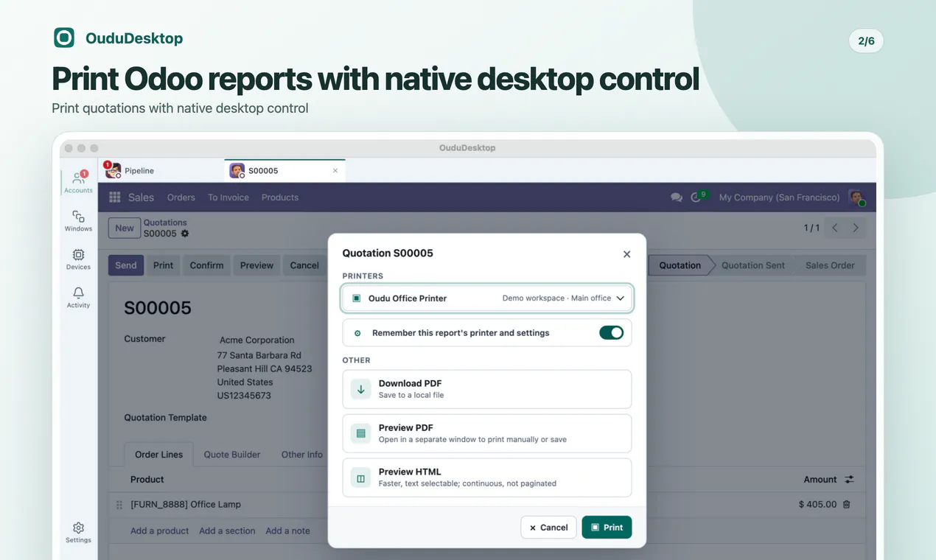Switch to the S00005 tab
Image resolution: width=936 pixels, height=560 pixels.
(284, 170)
